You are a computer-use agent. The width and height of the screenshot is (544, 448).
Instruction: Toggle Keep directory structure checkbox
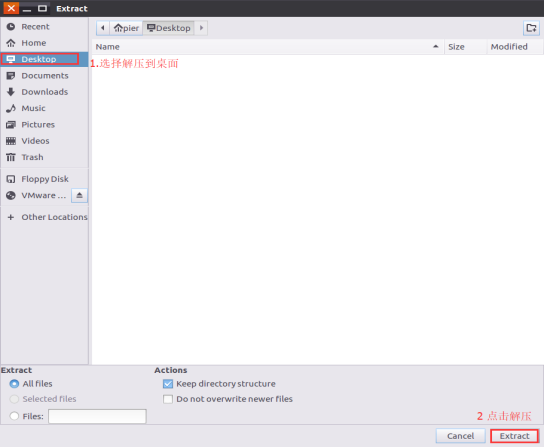[168, 384]
